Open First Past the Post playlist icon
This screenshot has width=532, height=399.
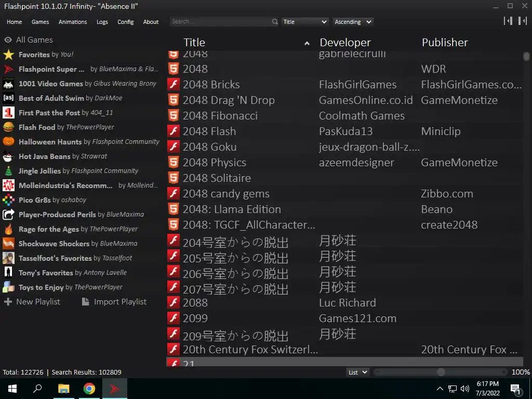click(8, 113)
